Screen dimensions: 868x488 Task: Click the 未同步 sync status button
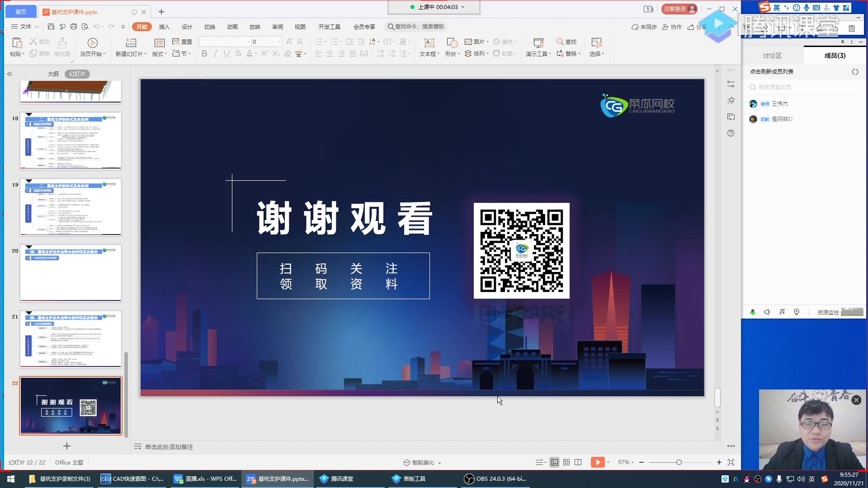pos(644,27)
